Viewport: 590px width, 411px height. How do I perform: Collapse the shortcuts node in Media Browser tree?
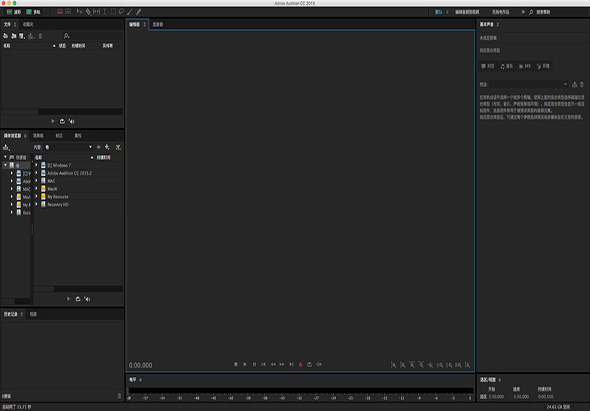pyautogui.click(x=5, y=157)
